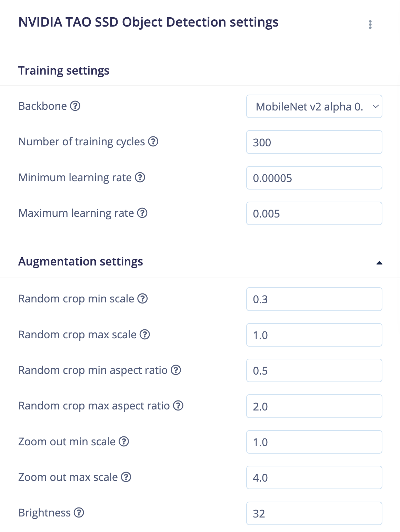
Task: Focus the Minimum learning rate input
Action: (314, 178)
